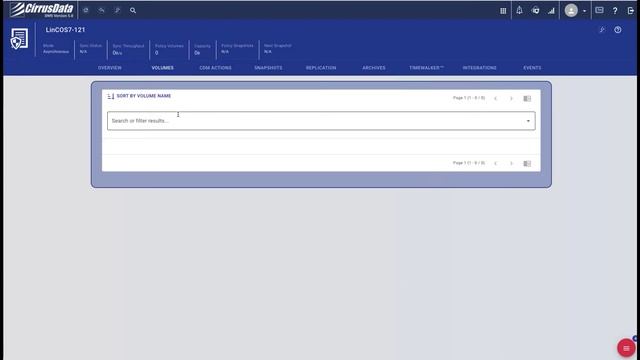Click the icon between the bell and signal bars
This screenshot has width=640, height=360.
(536, 11)
